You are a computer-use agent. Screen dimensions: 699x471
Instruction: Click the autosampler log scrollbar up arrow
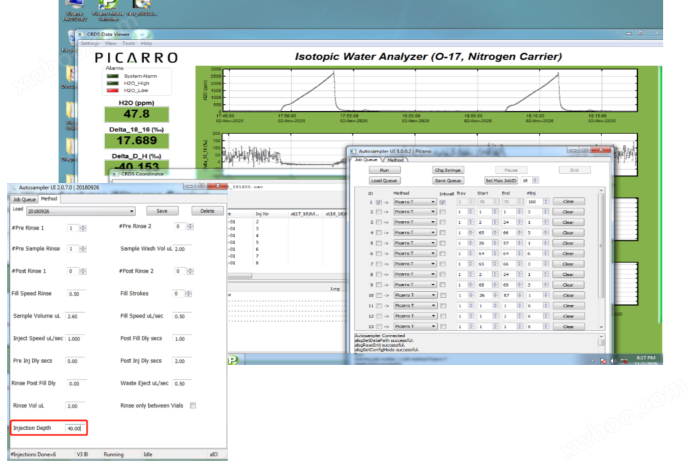click(601, 336)
